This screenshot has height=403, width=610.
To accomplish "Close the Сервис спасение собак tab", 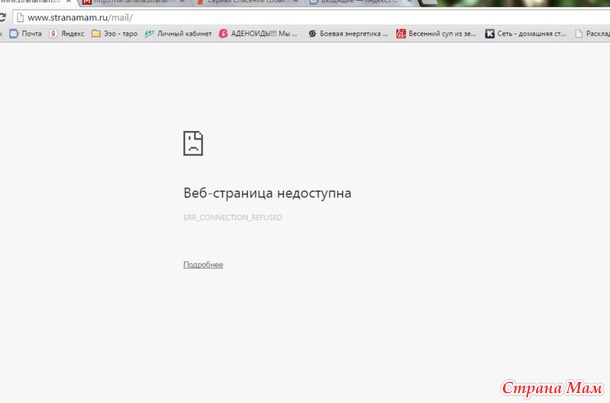I will click(x=296, y=2).
